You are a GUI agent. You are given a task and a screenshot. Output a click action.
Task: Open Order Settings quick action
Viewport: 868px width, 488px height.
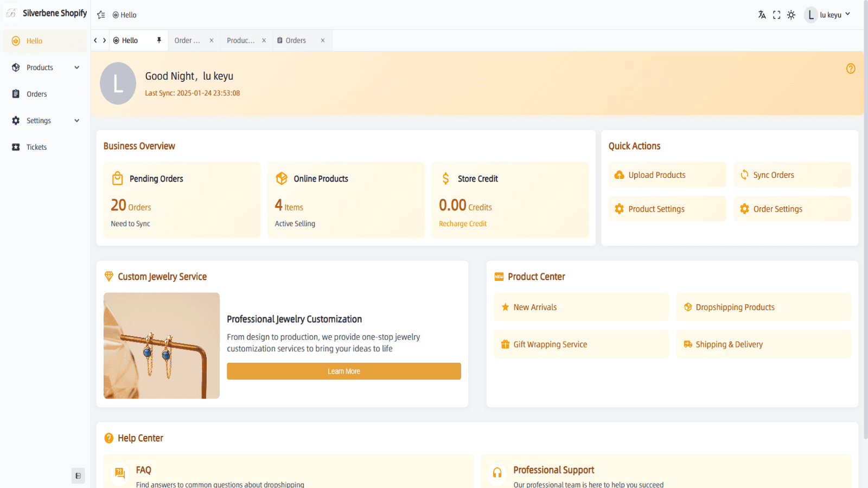(793, 209)
